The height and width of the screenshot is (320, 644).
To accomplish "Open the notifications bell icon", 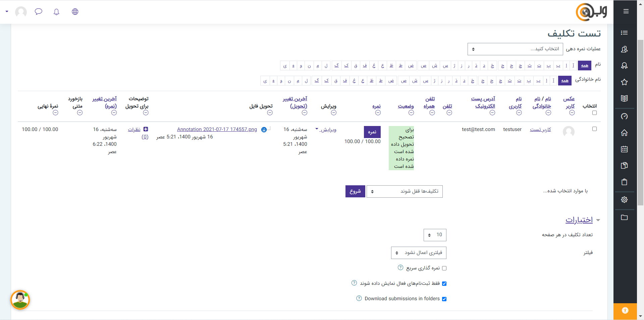I will click(x=56, y=12).
